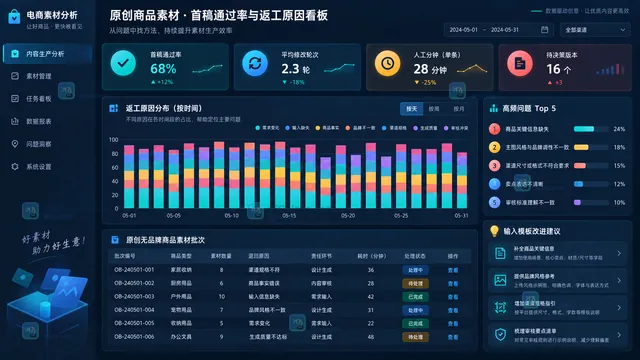Click the 12% progress bar for 卖点表达不清晰
Image resolution: width=640 pixels, height=360 pixels.
coord(591,184)
